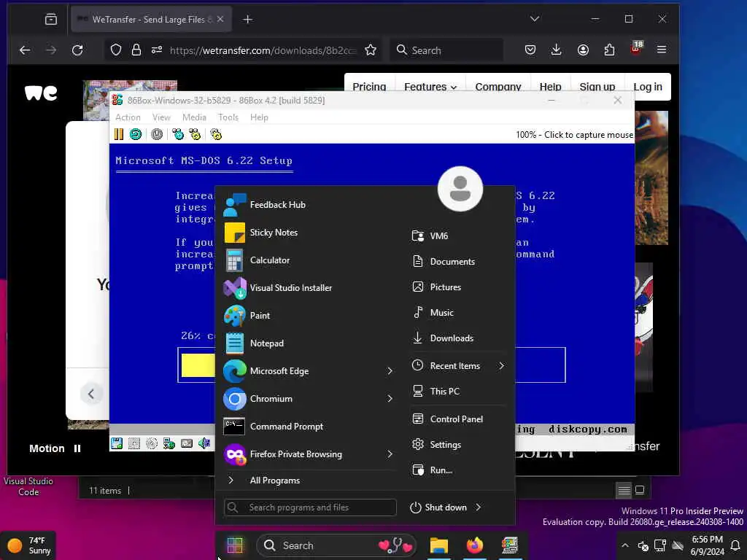Viewport: 747px width, 560px height.
Task: Expand Shut down options arrow
Action: point(478,507)
